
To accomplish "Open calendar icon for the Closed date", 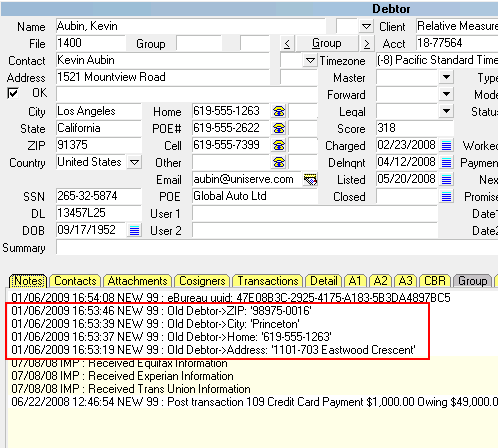I will click(x=446, y=196).
